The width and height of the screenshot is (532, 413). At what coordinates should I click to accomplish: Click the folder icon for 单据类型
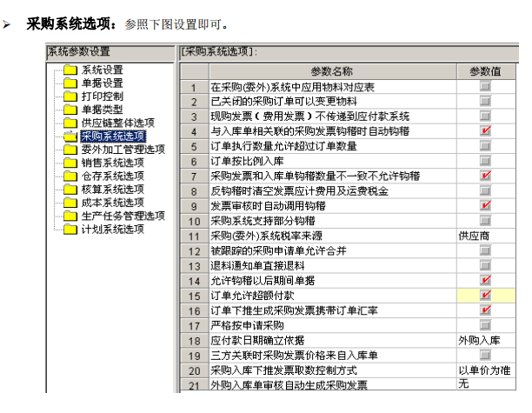70,110
